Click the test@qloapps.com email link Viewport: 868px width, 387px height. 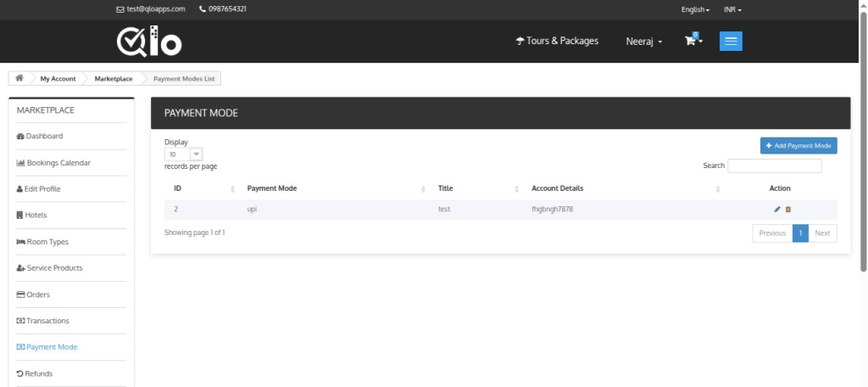[156, 9]
